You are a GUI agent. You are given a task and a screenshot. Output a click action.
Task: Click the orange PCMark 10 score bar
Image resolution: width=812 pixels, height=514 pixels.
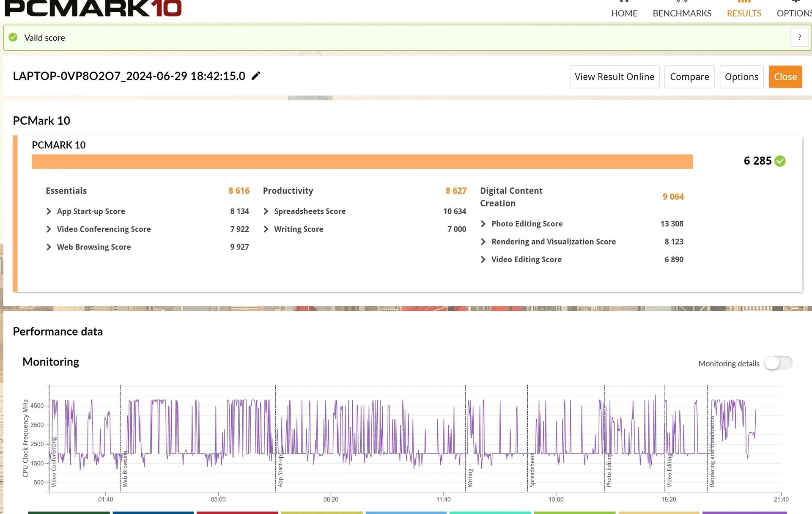[x=362, y=162]
